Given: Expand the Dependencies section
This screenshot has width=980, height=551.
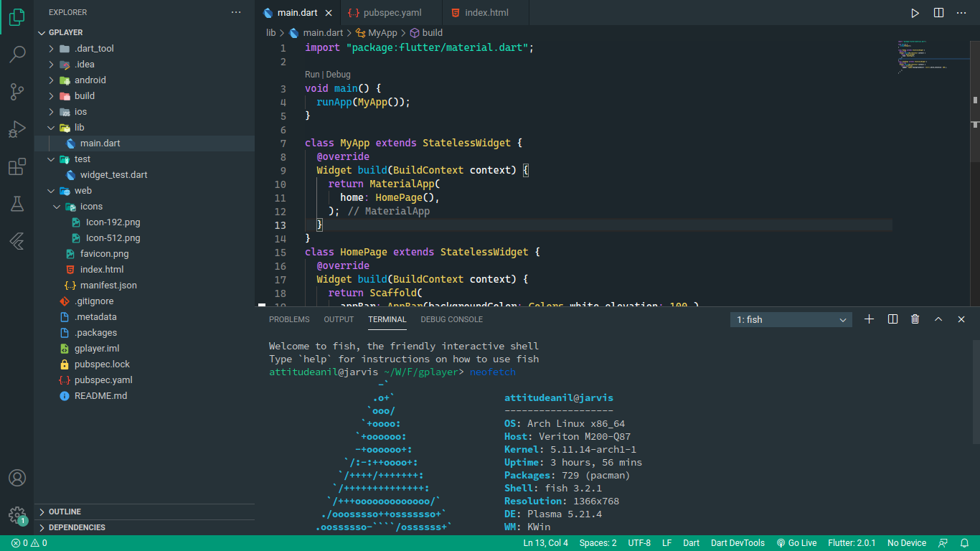Looking at the screenshot, I should coord(144,527).
